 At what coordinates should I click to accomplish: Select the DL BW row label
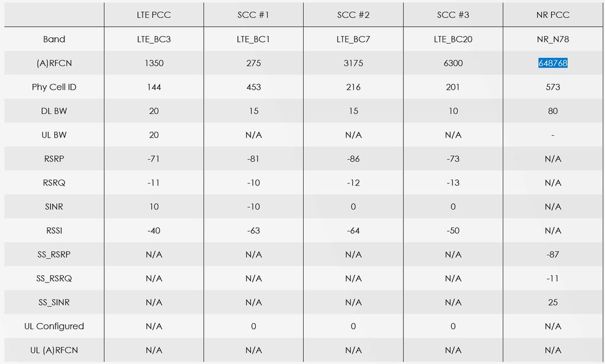(x=54, y=111)
